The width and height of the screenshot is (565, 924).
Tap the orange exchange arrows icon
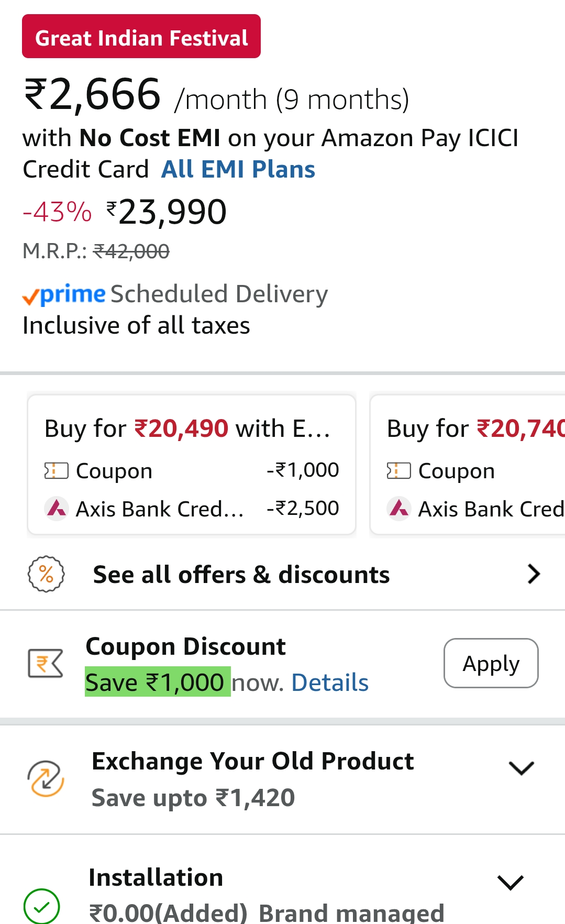(x=46, y=779)
